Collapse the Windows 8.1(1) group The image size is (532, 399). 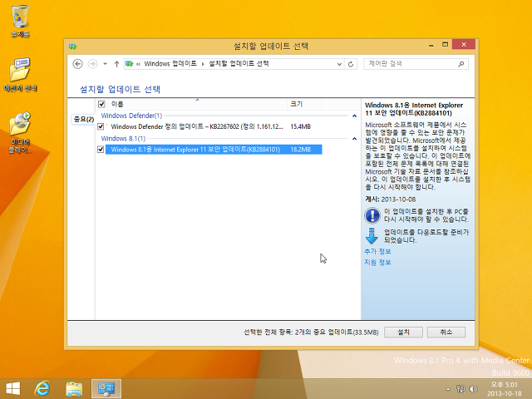(355, 139)
